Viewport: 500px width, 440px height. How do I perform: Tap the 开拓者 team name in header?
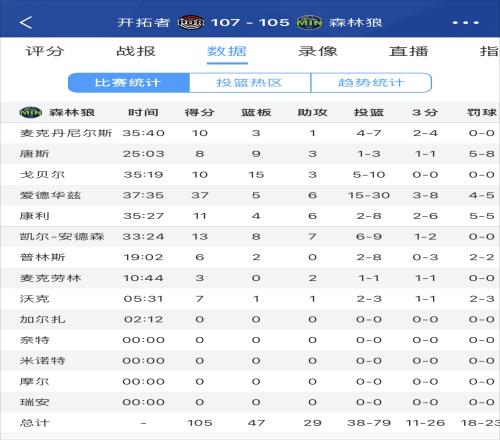click(x=144, y=23)
